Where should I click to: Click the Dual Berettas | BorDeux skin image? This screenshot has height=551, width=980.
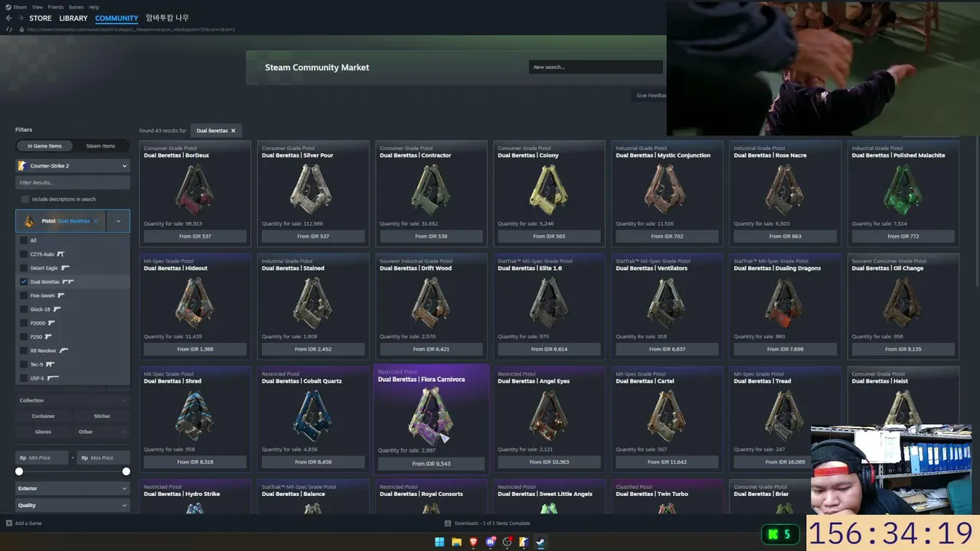tap(194, 189)
